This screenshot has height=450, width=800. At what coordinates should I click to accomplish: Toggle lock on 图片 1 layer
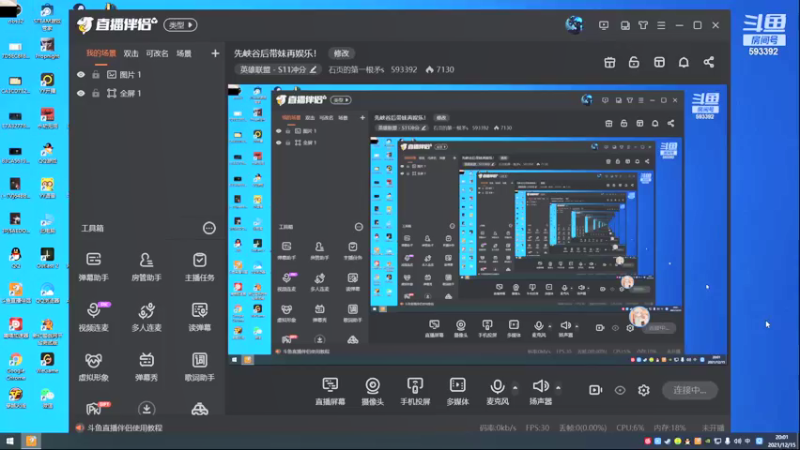click(x=95, y=74)
